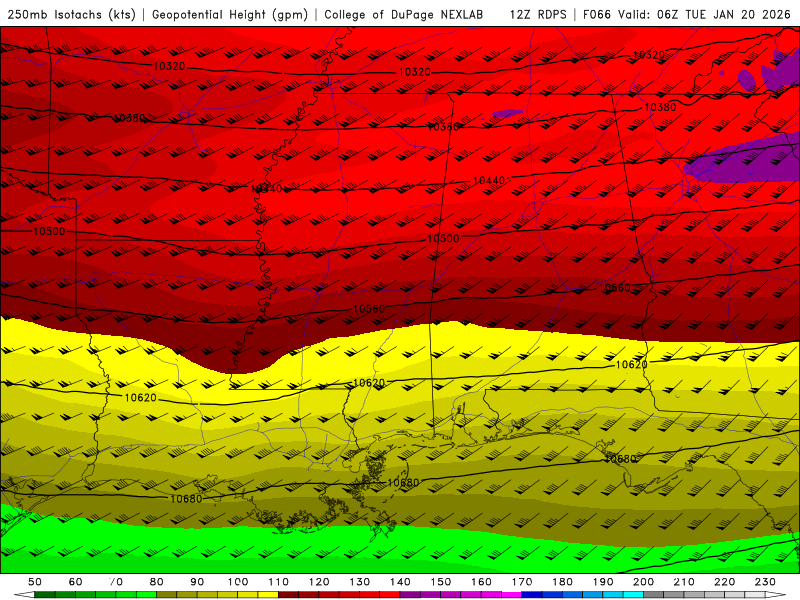Viewport: 800px width, 600px height.
Task: Click the legend value 180
Action: [562, 582]
